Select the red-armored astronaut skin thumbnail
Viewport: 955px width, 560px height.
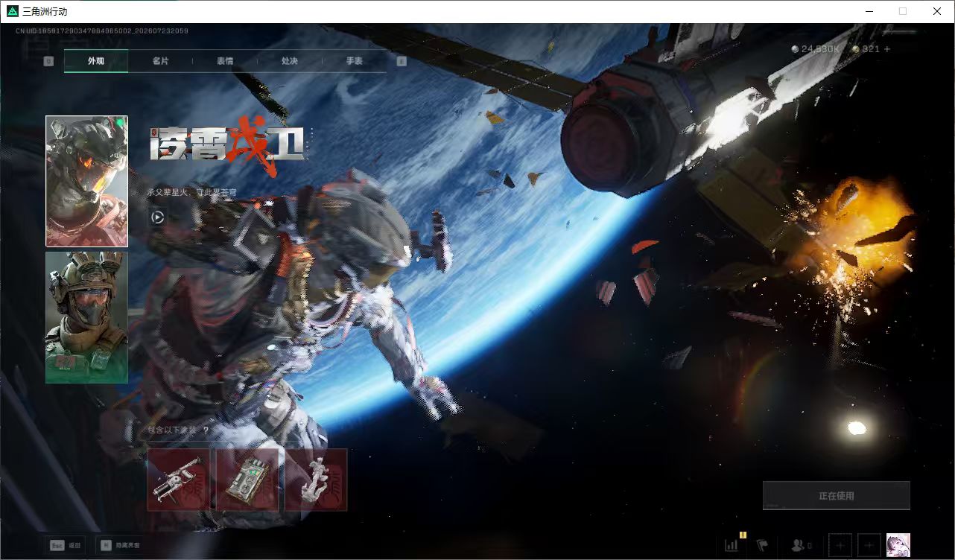[x=86, y=181]
